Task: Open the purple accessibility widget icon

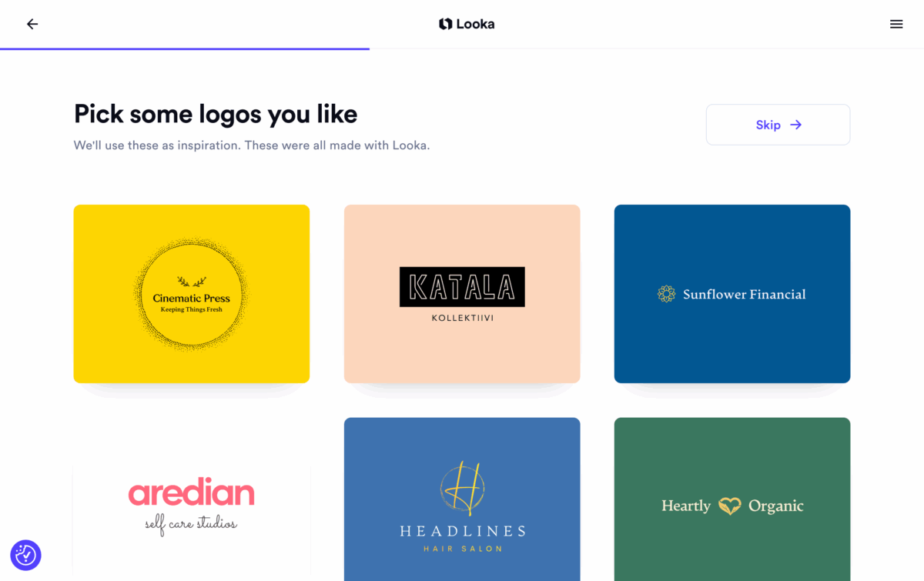Action: [x=25, y=555]
